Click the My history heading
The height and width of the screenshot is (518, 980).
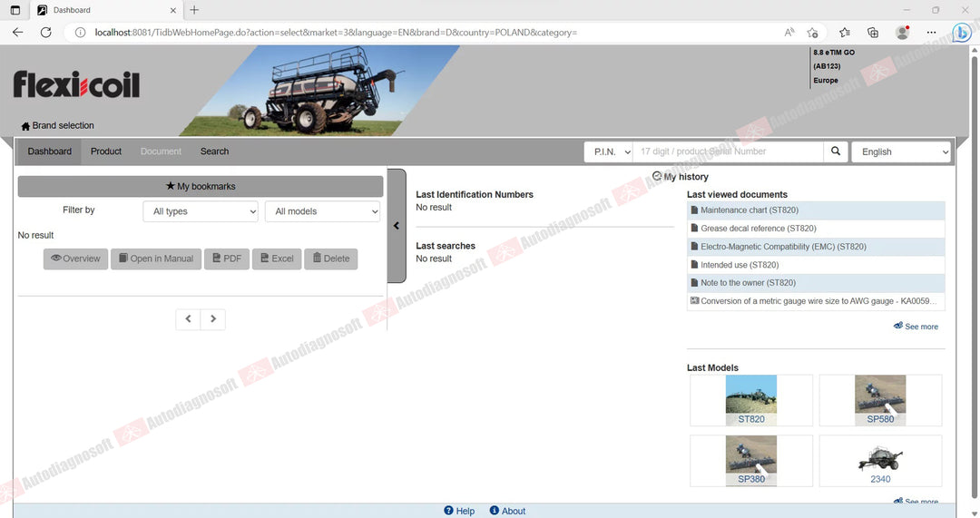680,177
